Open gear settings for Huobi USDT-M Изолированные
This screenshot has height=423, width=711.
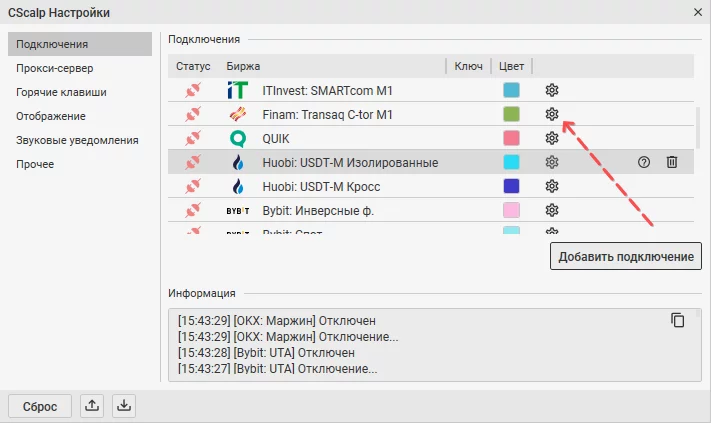tap(551, 162)
